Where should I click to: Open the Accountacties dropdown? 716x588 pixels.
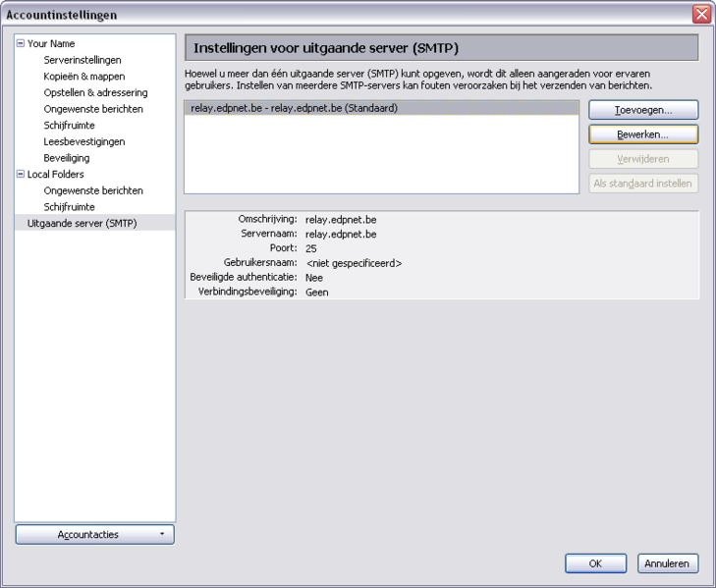[x=95, y=535]
